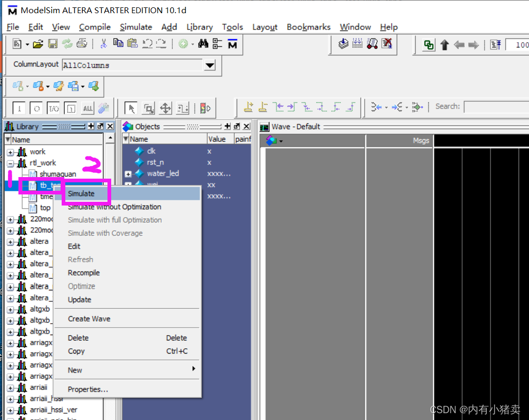Expand the work library

tap(11, 152)
